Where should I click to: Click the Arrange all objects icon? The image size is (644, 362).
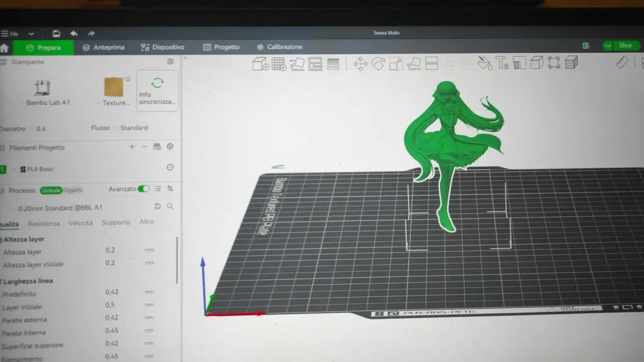click(315, 64)
